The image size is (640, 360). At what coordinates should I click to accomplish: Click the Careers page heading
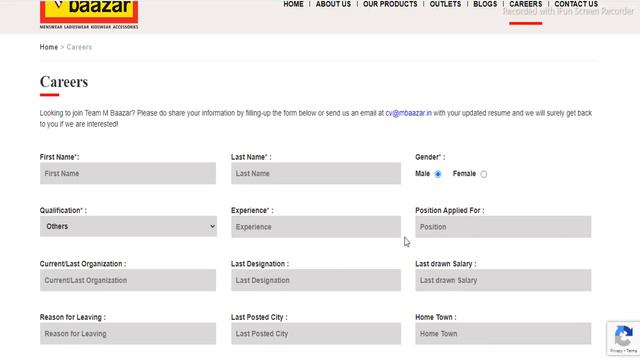tap(64, 82)
